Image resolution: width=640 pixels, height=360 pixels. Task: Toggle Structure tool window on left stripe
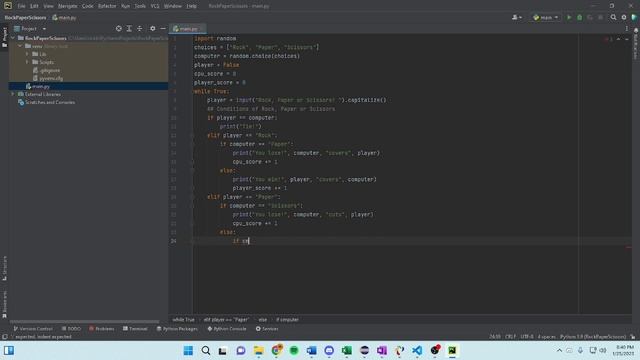pyautogui.click(x=4, y=268)
